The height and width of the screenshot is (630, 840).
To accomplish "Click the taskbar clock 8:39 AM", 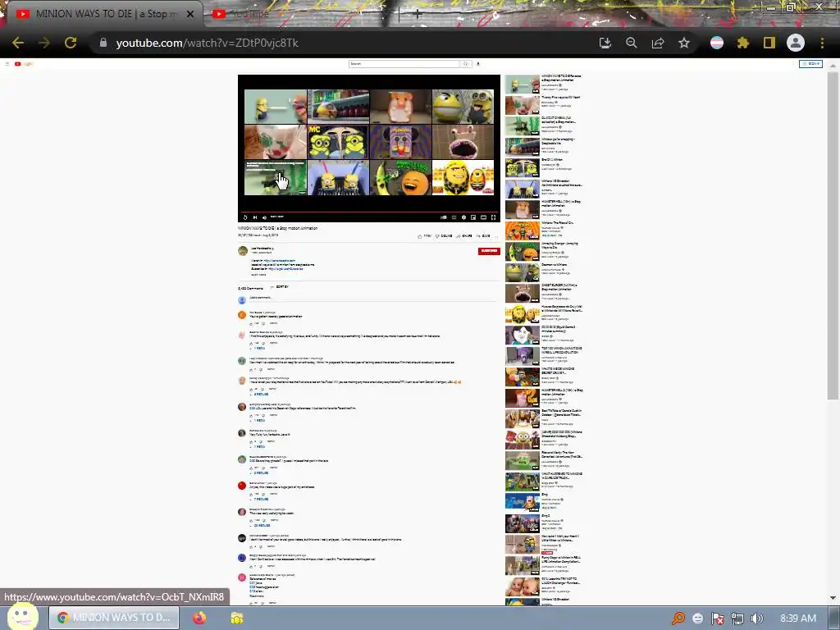I will coord(798,619).
